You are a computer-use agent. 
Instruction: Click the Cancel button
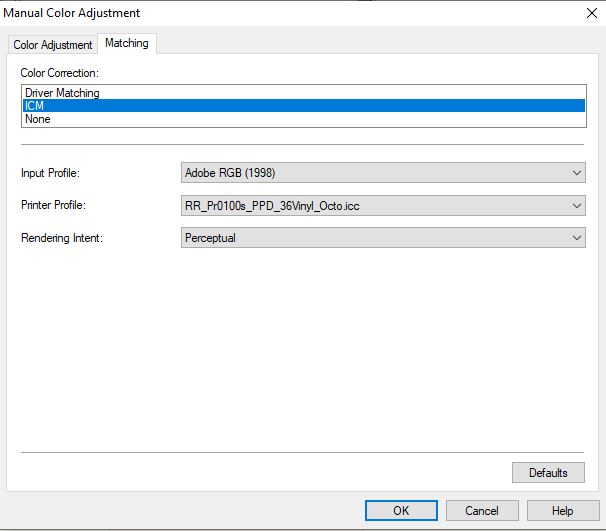(482, 510)
